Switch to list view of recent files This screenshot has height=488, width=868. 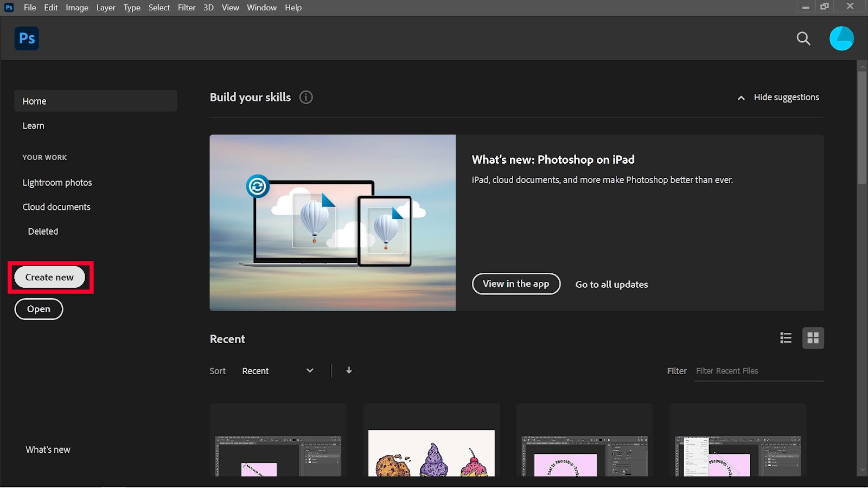pos(786,338)
